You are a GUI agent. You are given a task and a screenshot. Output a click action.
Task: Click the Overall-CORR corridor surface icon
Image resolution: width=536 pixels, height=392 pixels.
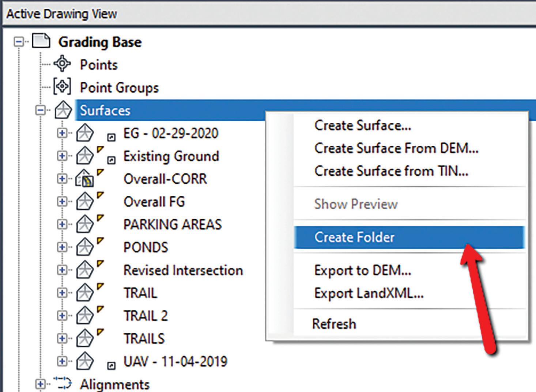(85, 179)
